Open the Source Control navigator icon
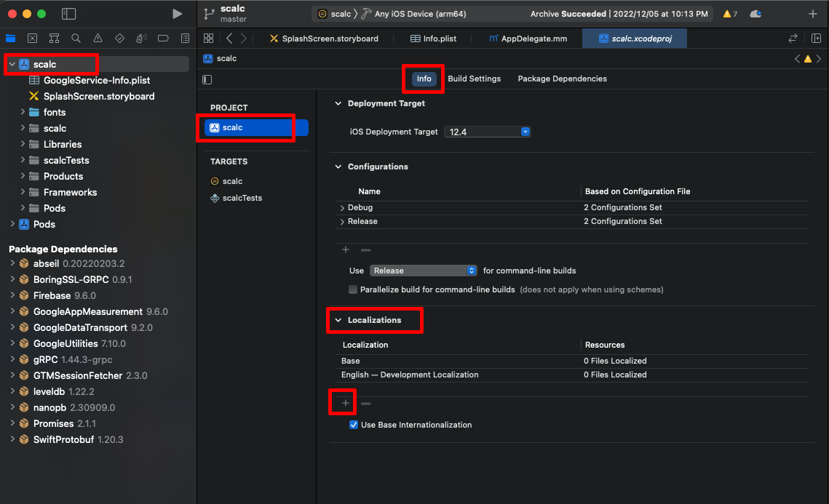 tap(32, 38)
